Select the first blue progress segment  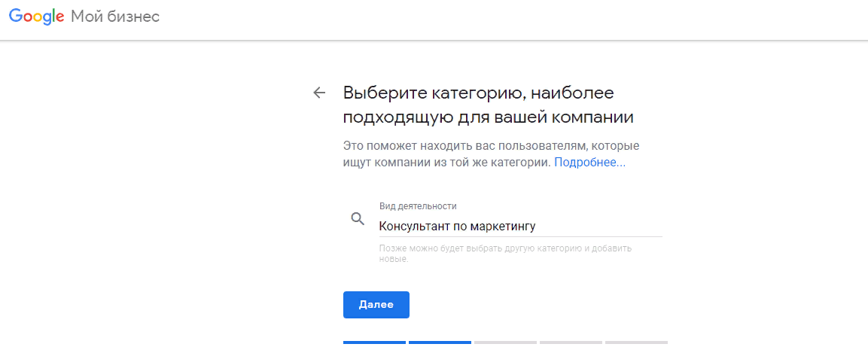pyautogui.click(x=374, y=342)
